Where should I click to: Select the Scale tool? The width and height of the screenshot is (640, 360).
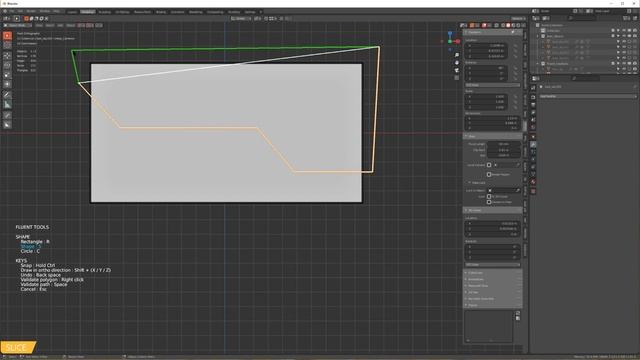coord(7,75)
